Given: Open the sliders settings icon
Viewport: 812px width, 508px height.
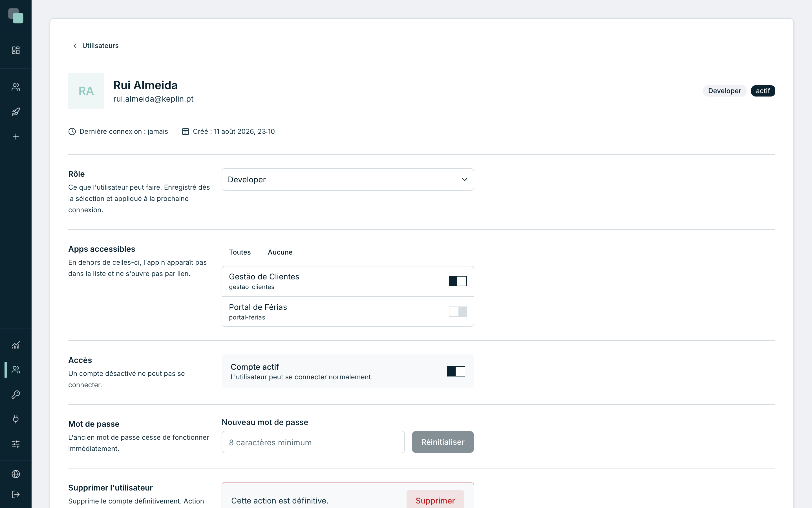Looking at the screenshot, I should 16,444.
